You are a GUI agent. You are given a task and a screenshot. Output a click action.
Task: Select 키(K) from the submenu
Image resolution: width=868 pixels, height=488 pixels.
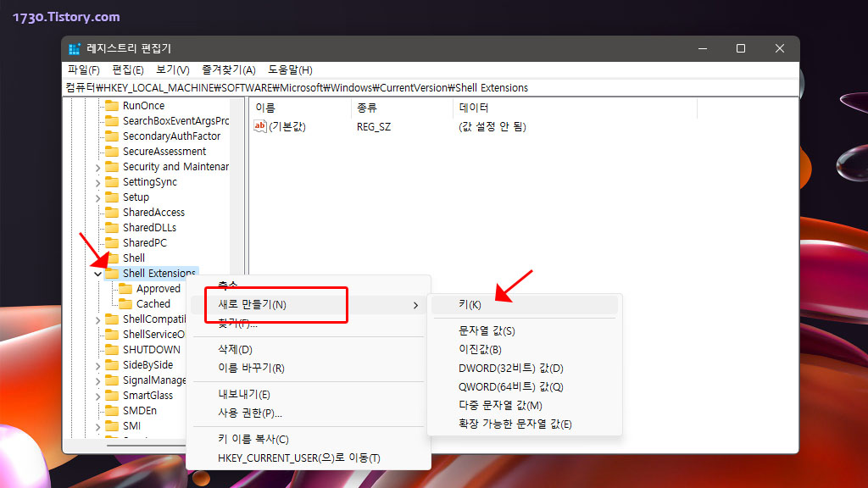(524, 305)
